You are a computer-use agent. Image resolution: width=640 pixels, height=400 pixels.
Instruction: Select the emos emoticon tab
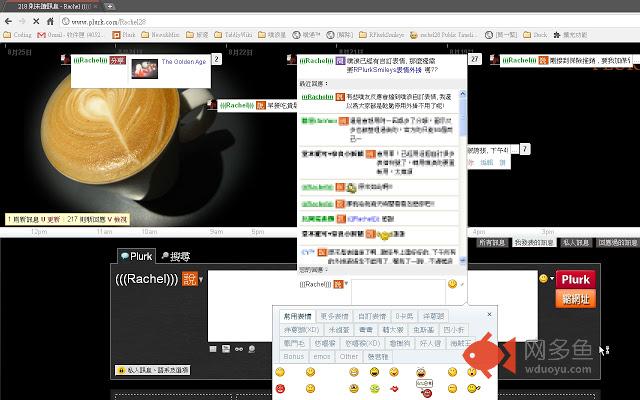coord(322,356)
